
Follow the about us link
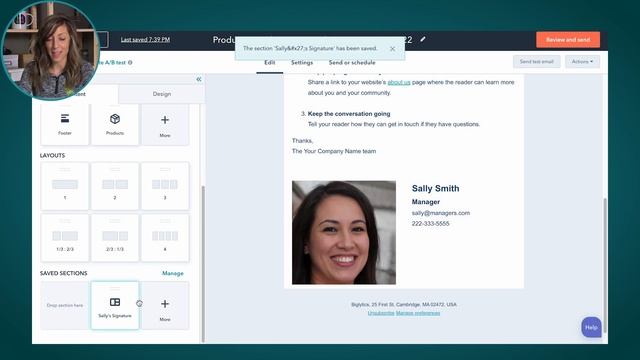coord(399,82)
